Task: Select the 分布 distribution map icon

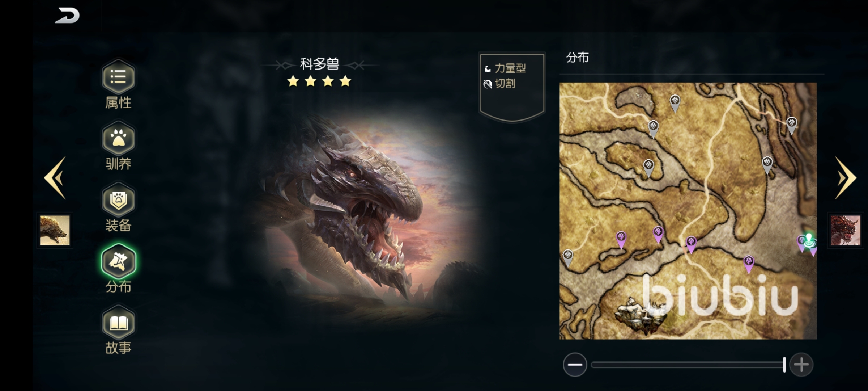Action: pos(119,261)
